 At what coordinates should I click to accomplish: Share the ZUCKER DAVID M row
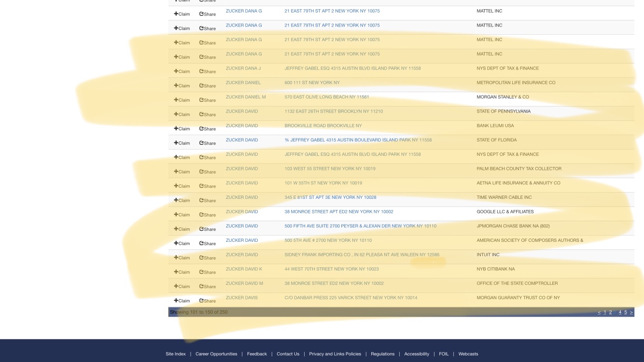(208, 286)
